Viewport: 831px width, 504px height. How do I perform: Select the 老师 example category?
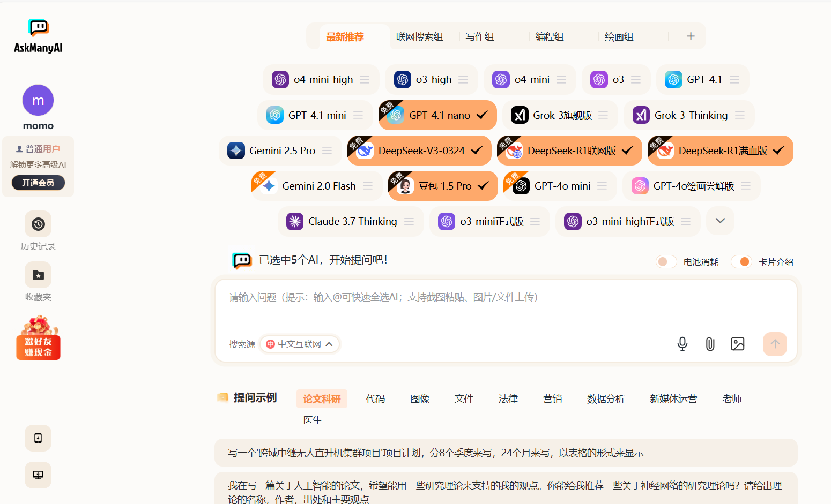[732, 399]
